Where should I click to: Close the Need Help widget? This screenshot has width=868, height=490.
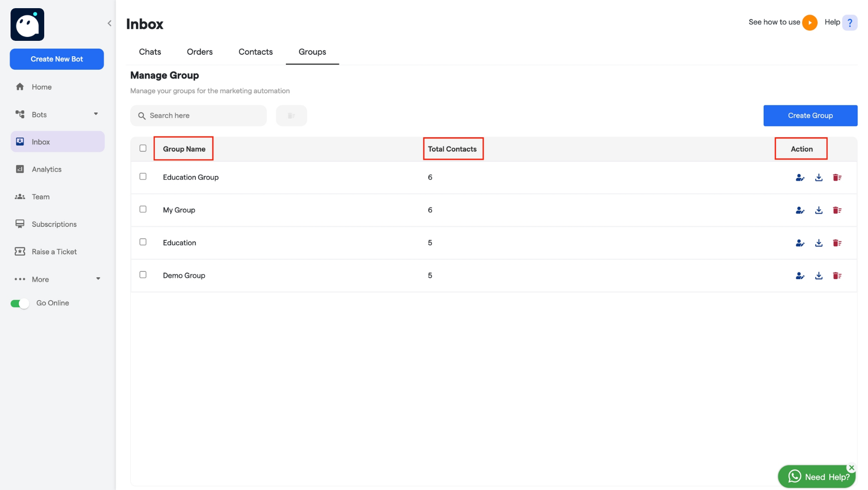coord(852,467)
